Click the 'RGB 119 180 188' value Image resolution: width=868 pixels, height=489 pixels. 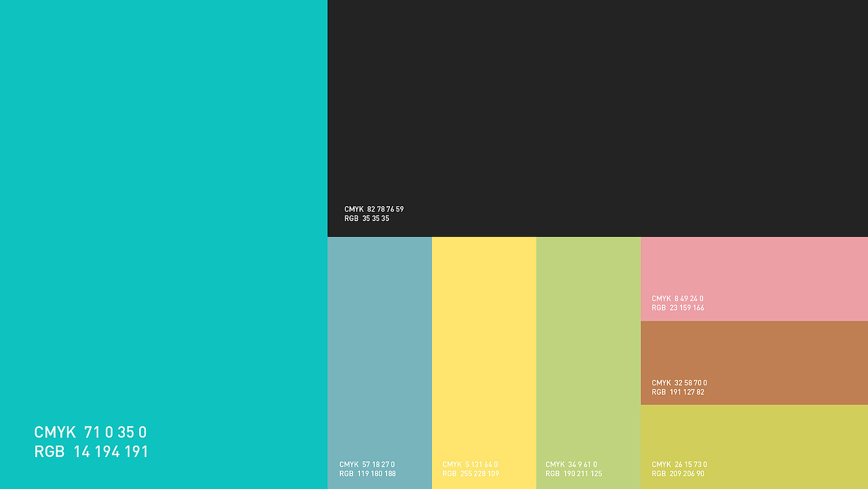pyautogui.click(x=368, y=473)
